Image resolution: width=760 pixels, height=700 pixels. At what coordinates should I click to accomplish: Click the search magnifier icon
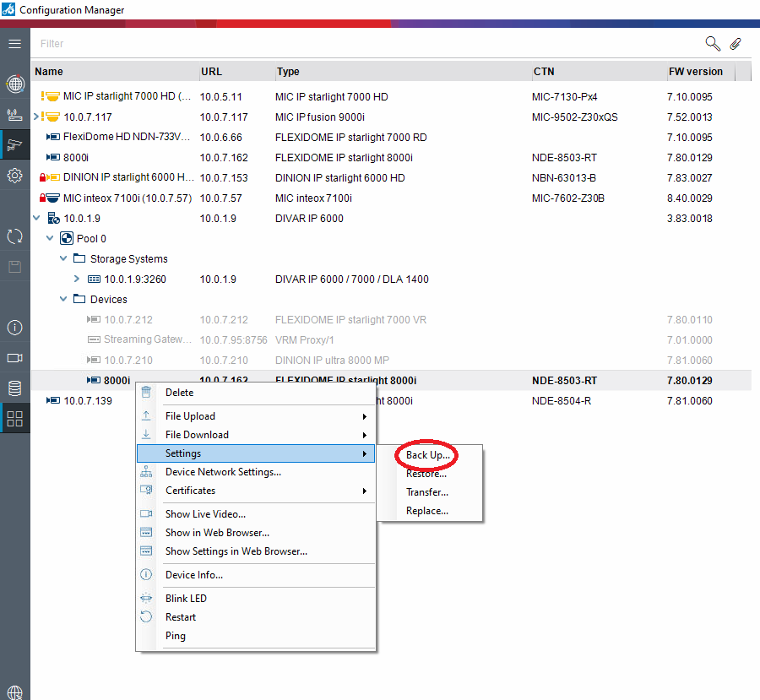(x=713, y=44)
